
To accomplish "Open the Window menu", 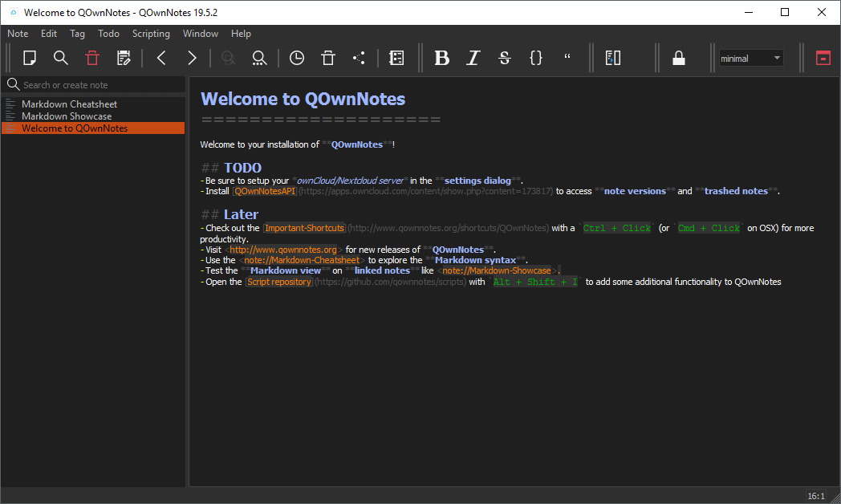I will [200, 34].
